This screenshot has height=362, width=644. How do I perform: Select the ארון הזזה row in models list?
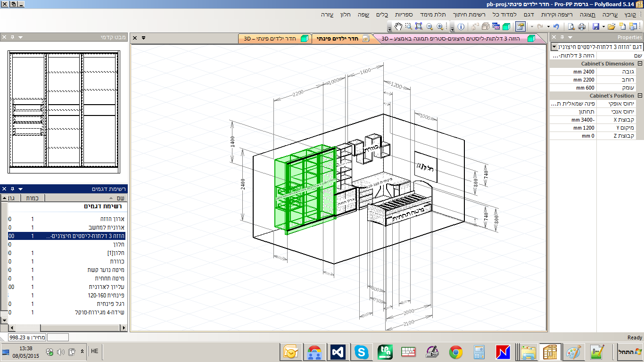tap(67, 219)
